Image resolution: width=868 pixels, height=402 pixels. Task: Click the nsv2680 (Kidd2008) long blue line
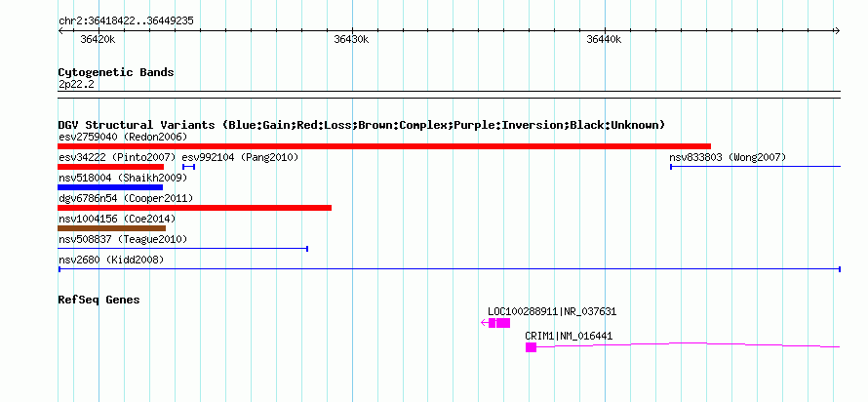tap(449, 269)
